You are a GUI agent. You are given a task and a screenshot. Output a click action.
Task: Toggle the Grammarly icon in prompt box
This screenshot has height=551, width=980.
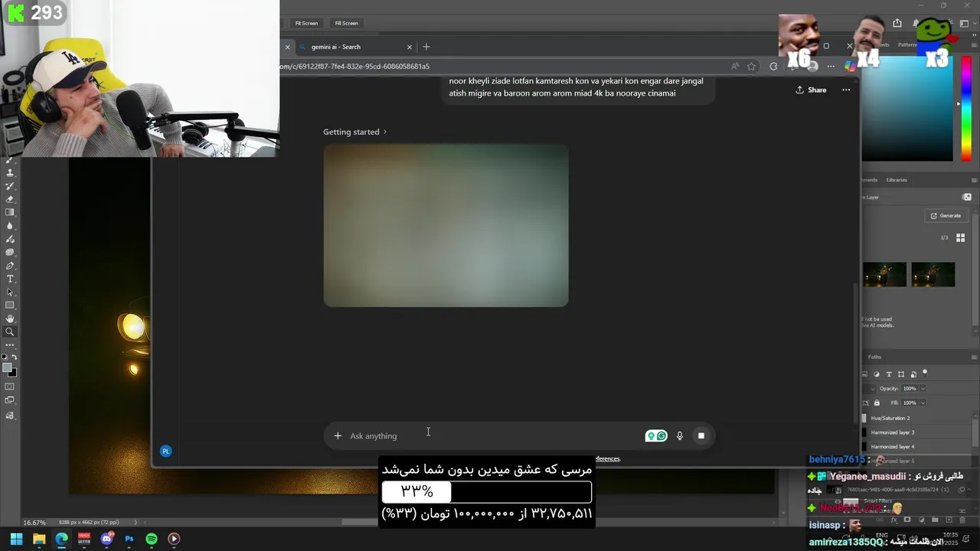656,435
